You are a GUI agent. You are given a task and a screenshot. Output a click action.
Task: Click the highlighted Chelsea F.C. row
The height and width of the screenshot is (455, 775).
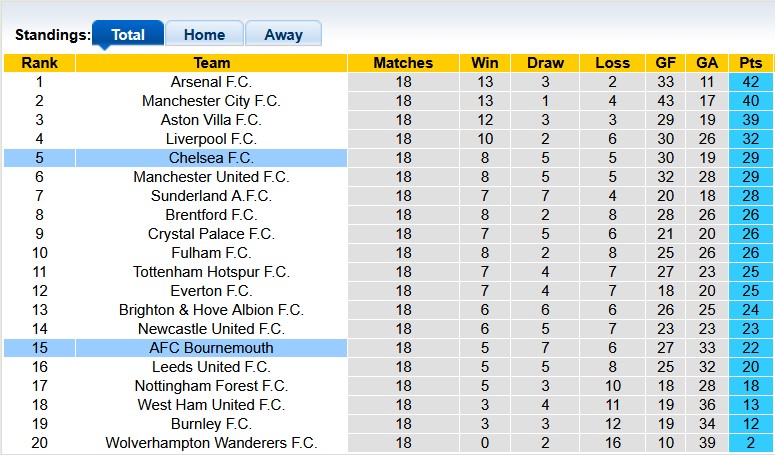tap(211, 158)
